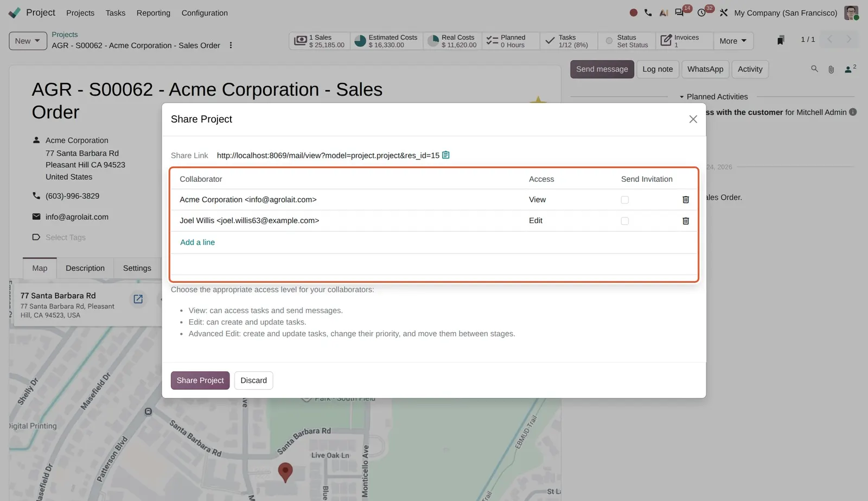
Task: Show followers icon in chatter
Action: (850, 69)
